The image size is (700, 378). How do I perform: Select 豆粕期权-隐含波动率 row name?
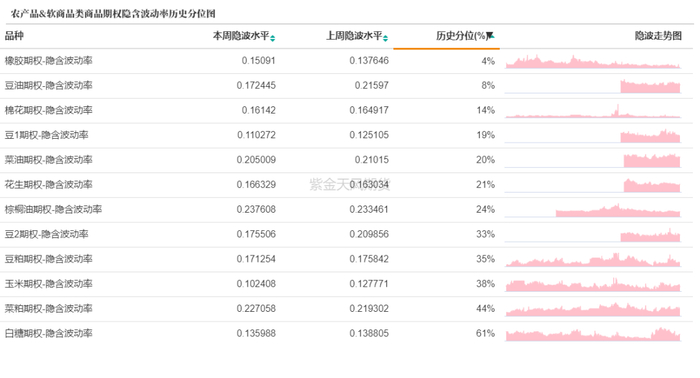coord(48,259)
